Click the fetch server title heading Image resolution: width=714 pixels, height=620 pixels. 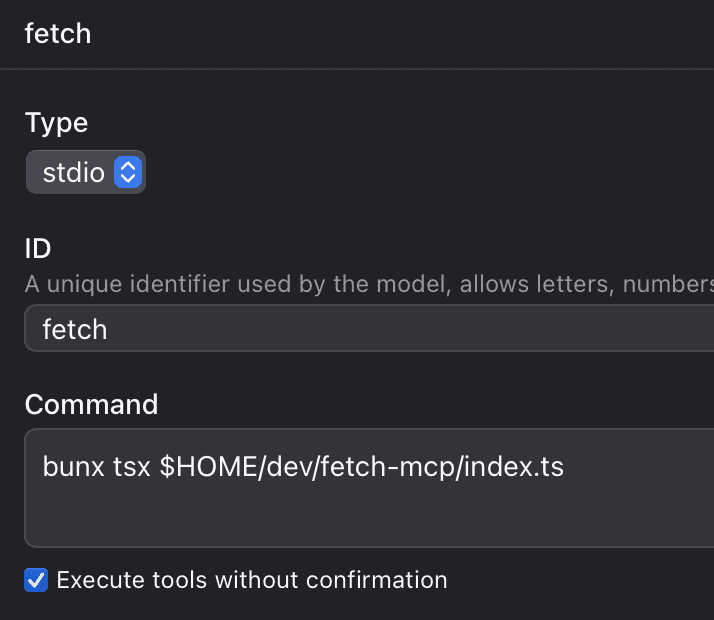pyautogui.click(x=58, y=34)
